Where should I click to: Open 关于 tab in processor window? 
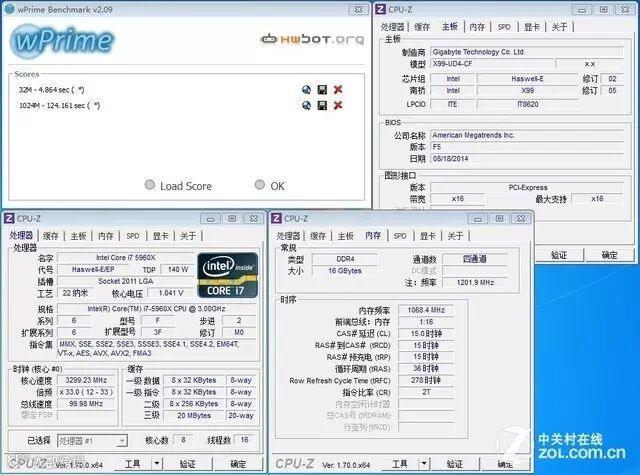(188, 236)
